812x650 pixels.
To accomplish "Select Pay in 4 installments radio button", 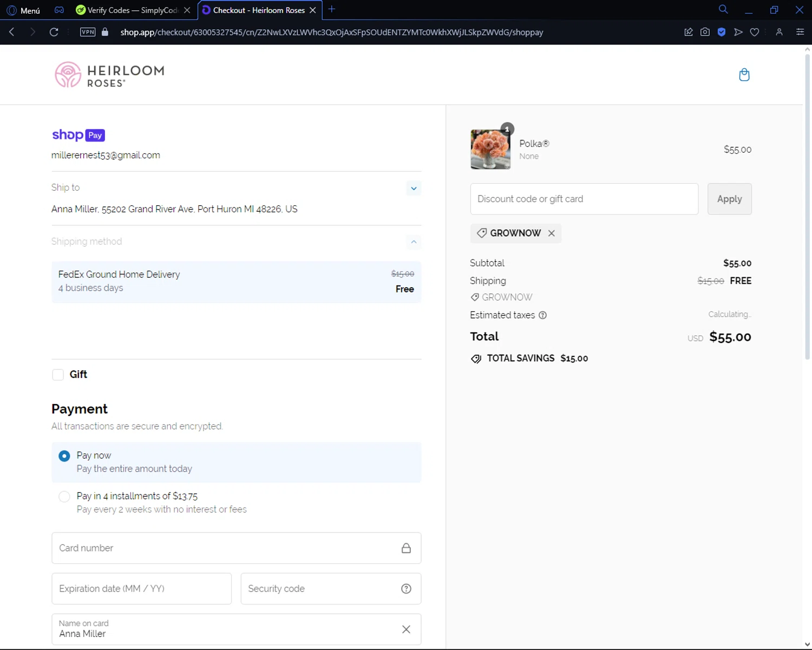I will pos(64,496).
